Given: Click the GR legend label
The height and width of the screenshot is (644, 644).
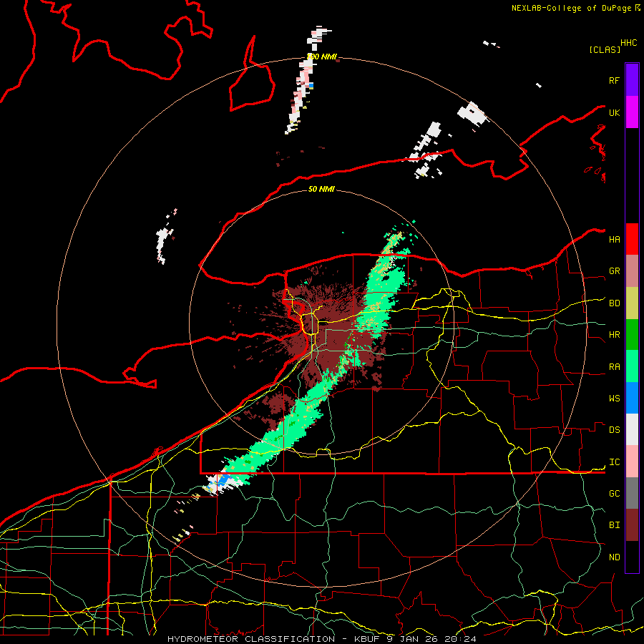Looking at the screenshot, I should pyautogui.click(x=614, y=271).
